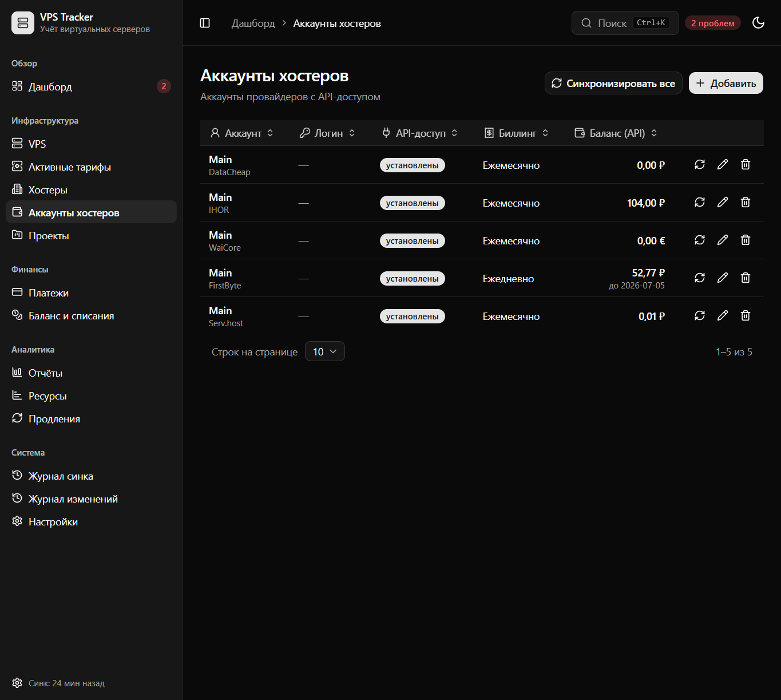This screenshot has width=781, height=700.
Task: Click the Синк: 24 мин назад status
Action: pyautogui.click(x=66, y=683)
